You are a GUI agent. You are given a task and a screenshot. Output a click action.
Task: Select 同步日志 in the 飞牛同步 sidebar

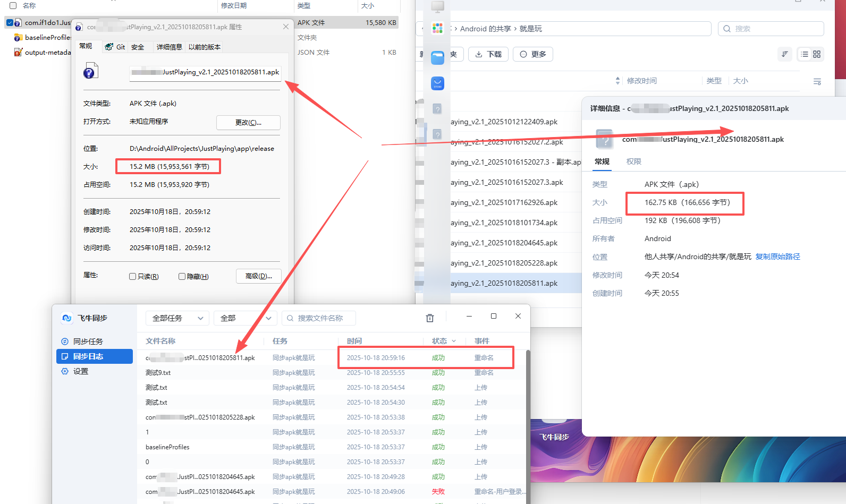[95, 356]
